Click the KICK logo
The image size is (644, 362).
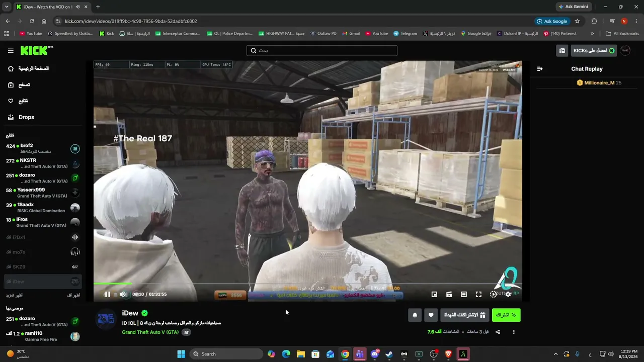point(36,50)
